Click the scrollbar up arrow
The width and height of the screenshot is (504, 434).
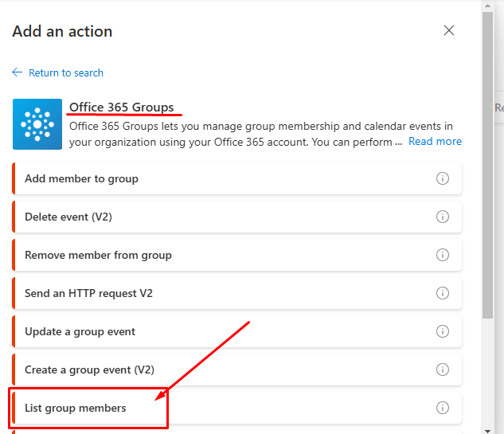pos(487,6)
